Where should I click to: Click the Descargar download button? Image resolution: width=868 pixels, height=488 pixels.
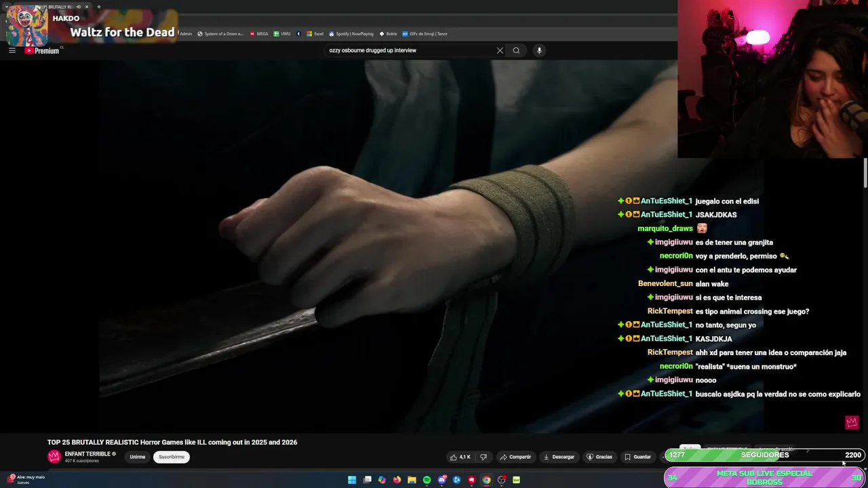pyautogui.click(x=559, y=457)
